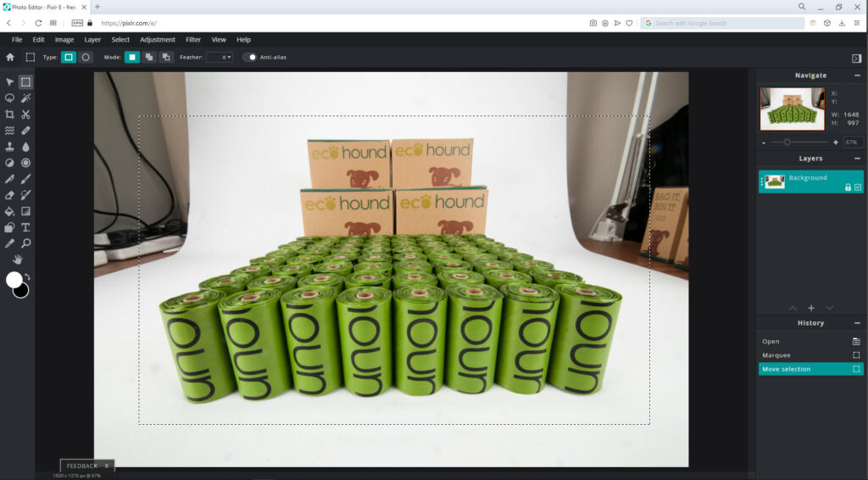868x480 pixels.
Task: Open the Layer menu
Action: (92, 40)
